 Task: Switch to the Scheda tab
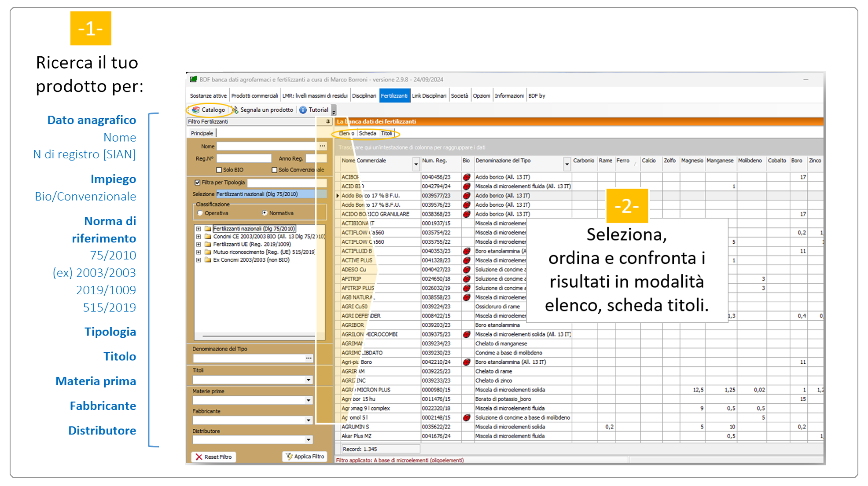[x=367, y=133]
